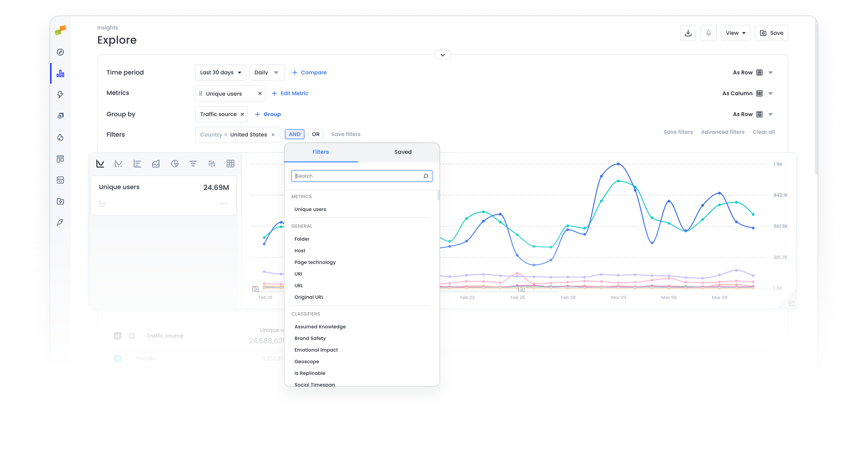Screen dimensions: 868x472
Task: Select the Filters tab in popup
Action: click(320, 152)
